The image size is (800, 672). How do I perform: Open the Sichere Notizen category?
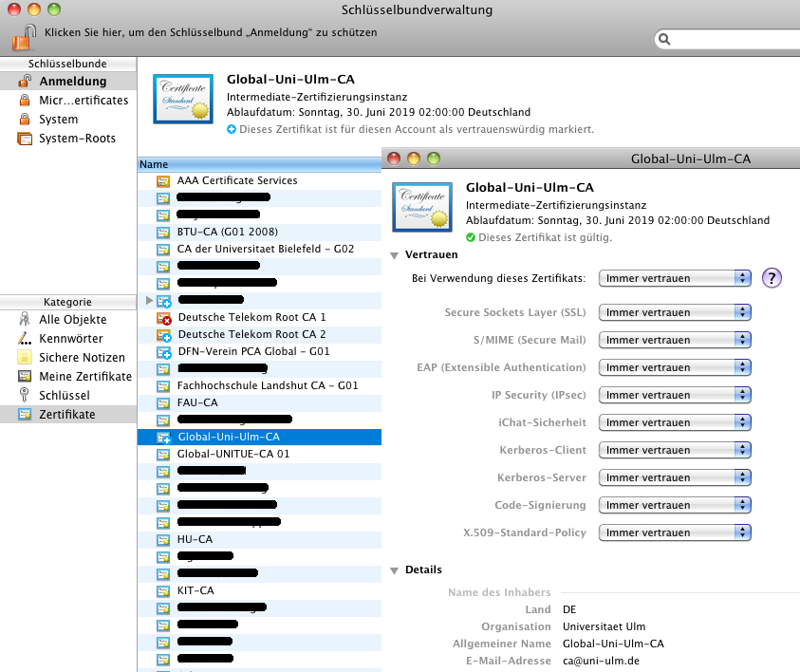(x=68, y=357)
